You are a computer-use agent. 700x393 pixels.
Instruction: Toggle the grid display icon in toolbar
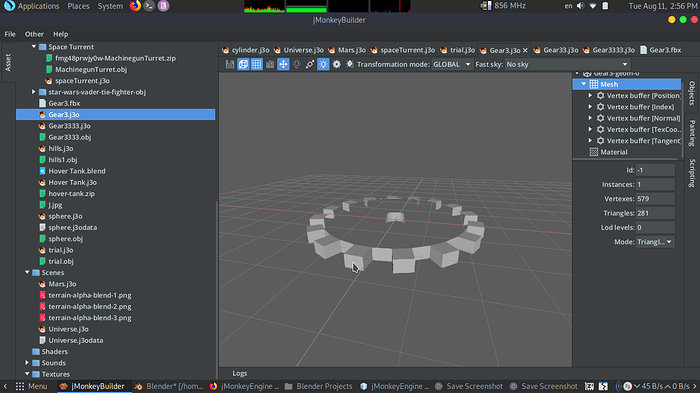coord(257,64)
